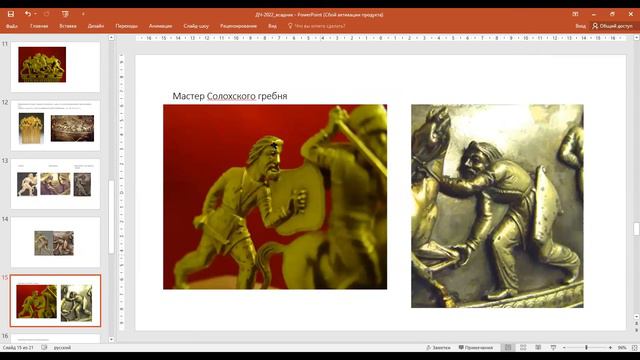The width and height of the screenshot is (640, 360).
Task: Click the Общий доступ share button
Action: click(612, 26)
